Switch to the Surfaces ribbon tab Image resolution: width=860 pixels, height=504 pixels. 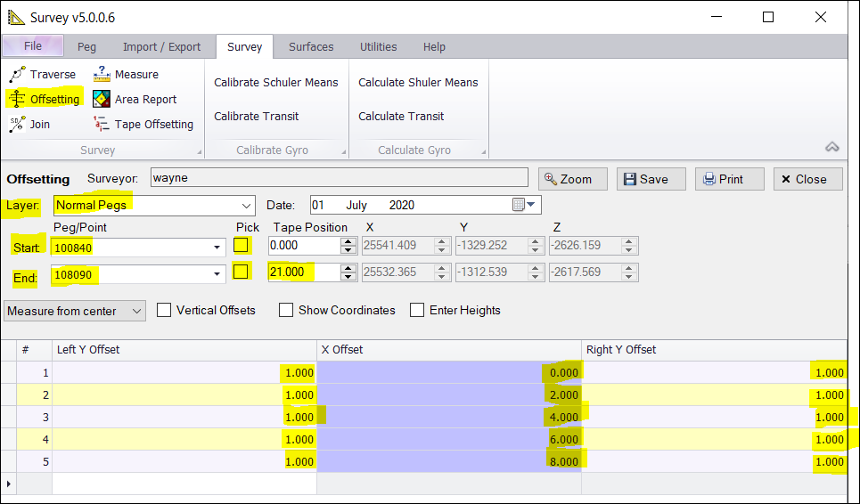[x=311, y=47]
